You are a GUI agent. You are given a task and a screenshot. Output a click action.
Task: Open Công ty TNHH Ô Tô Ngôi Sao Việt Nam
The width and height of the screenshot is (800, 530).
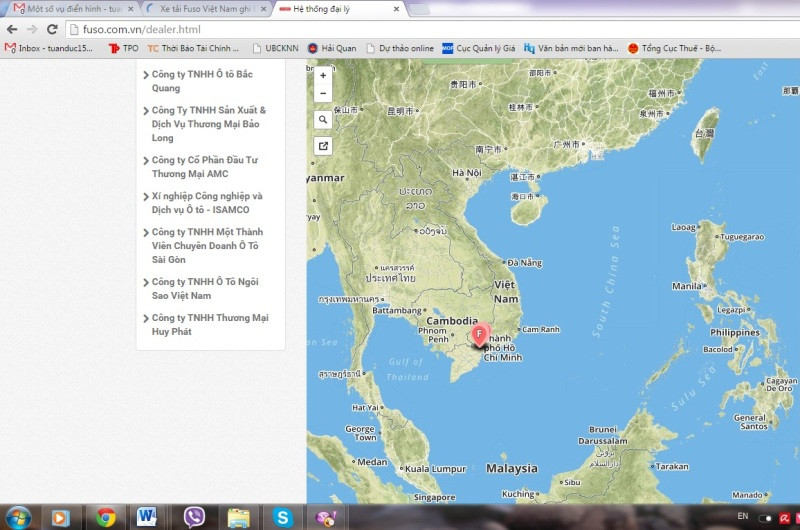[205, 289]
